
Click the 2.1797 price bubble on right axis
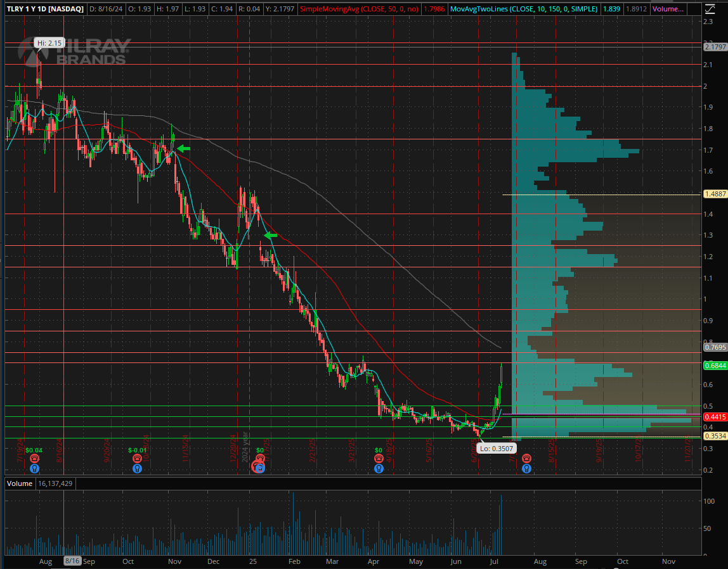(715, 47)
